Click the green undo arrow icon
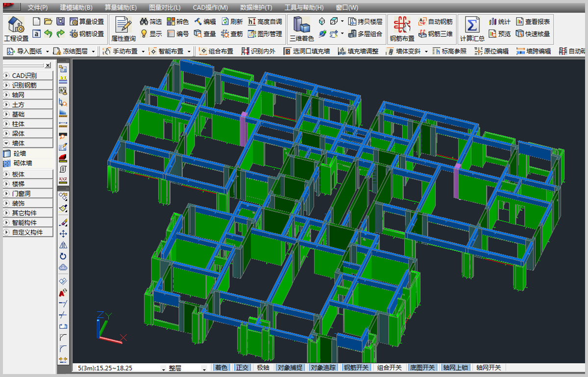Screen dimensions: 588x377 48,34
